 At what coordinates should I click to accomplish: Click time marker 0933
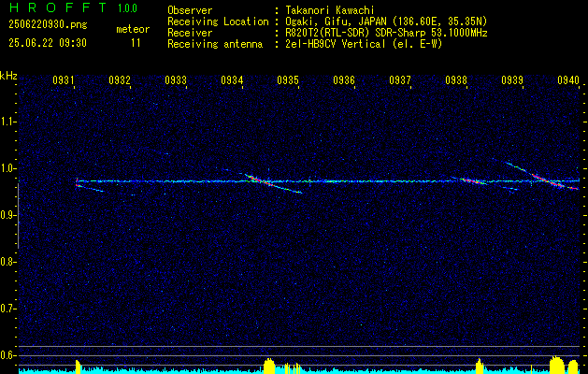[x=176, y=80]
